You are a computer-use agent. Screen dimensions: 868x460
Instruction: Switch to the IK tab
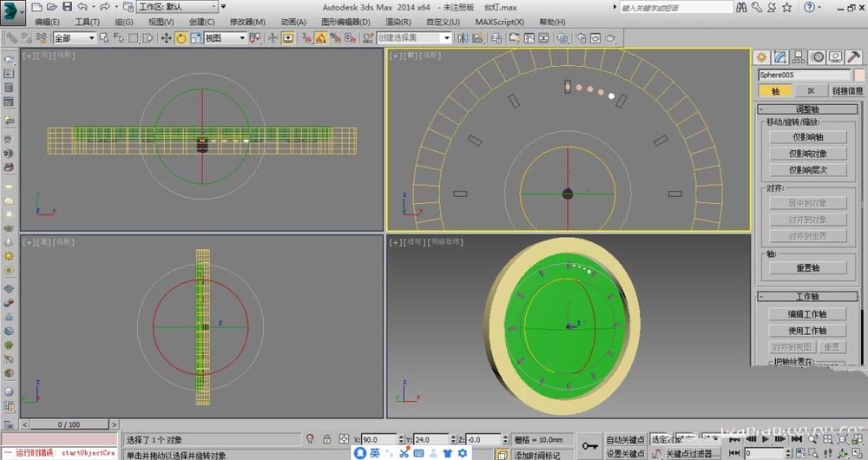pos(811,90)
